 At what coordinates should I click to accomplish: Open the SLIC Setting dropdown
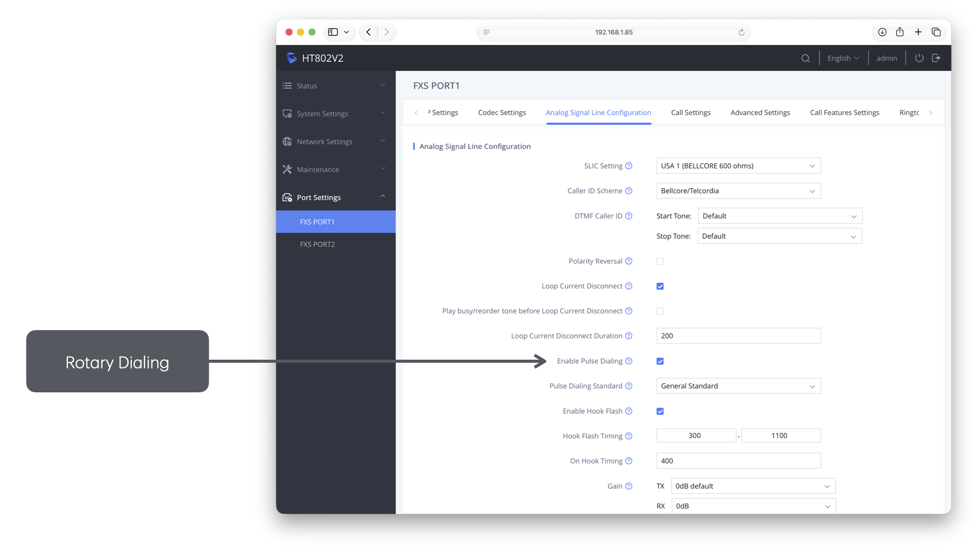click(739, 166)
